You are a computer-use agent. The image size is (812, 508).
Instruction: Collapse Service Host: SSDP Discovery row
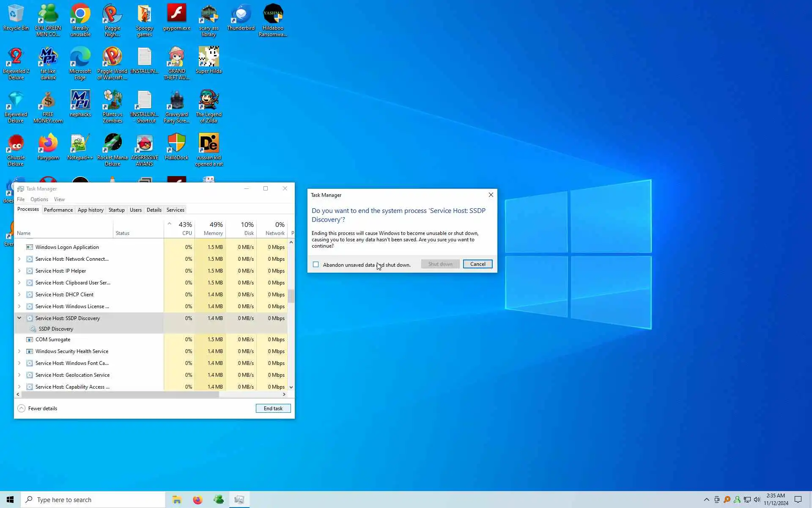tap(19, 318)
